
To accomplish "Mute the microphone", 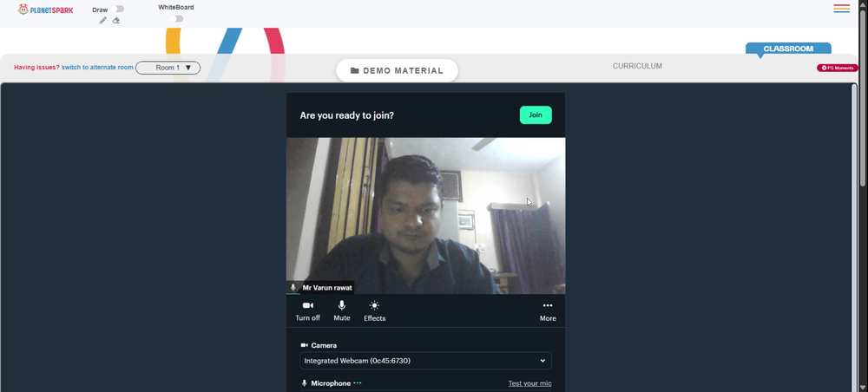I will click(341, 311).
